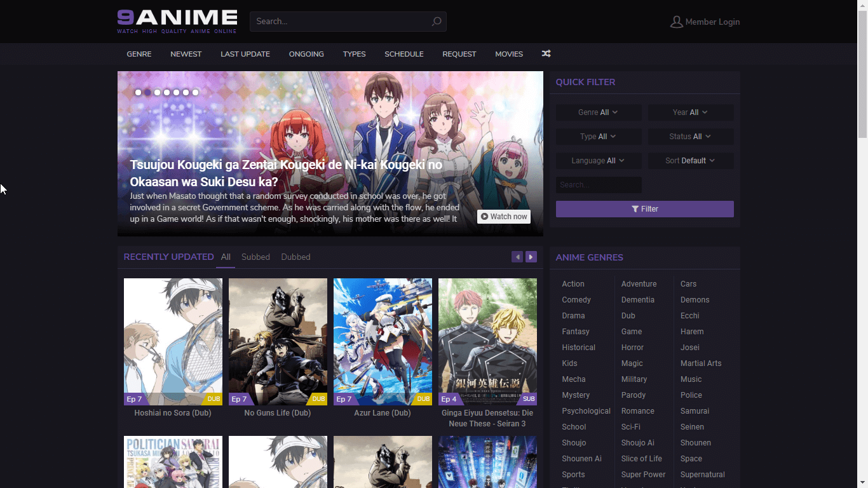Open SCHEDULE in the navigation bar

[404, 54]
